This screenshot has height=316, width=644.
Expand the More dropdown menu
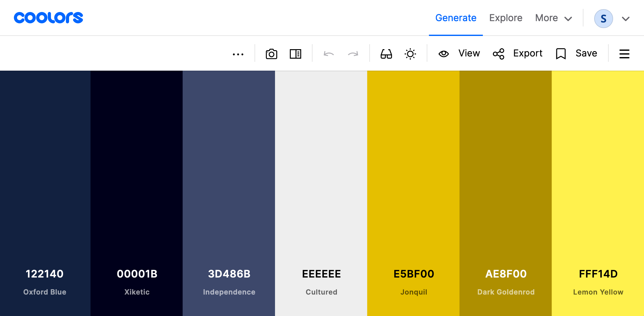(554, 18)
